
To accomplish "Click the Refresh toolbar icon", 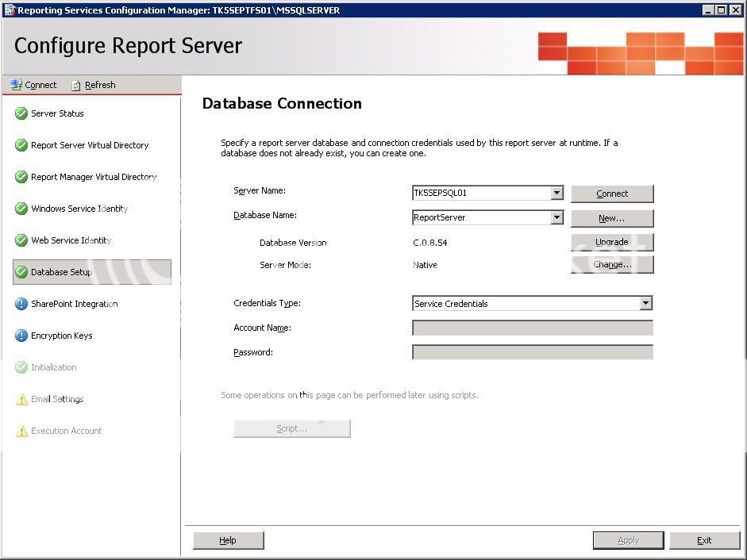I will tap(76, 85).
